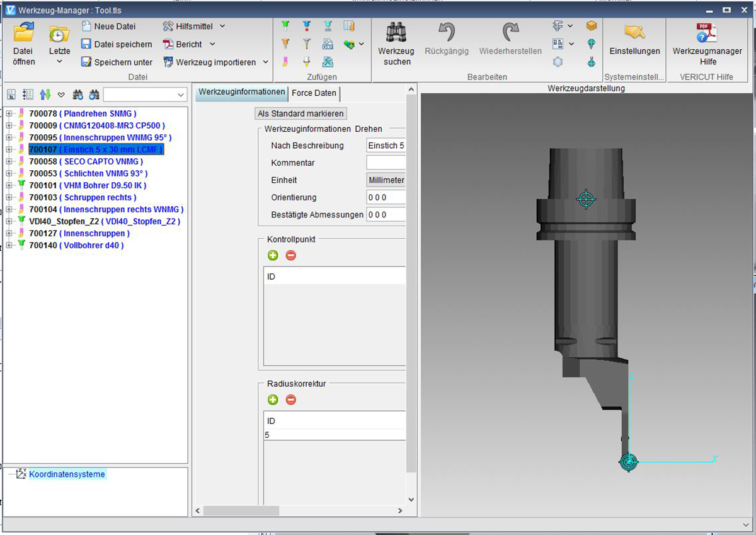
Task: Click the Kommentar input field
Action: (x=386, y=163)
